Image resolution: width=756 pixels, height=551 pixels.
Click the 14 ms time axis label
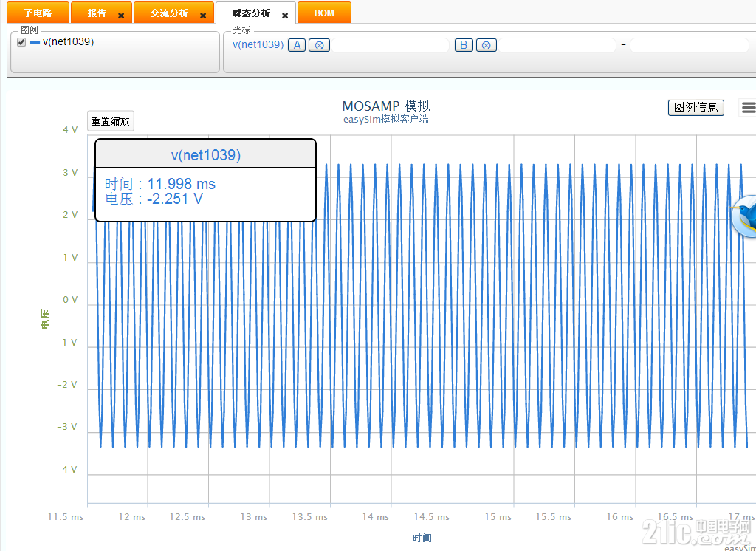376,517
